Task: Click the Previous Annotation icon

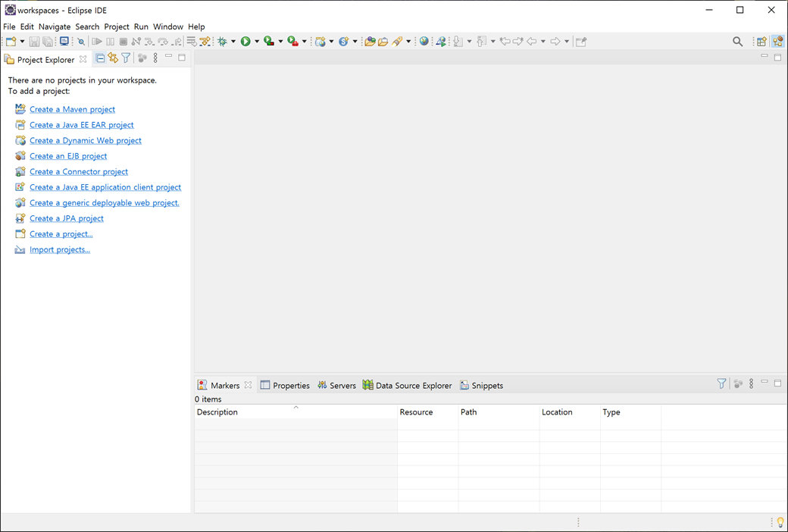Action: pyautogui.click(x=481, y=42)
